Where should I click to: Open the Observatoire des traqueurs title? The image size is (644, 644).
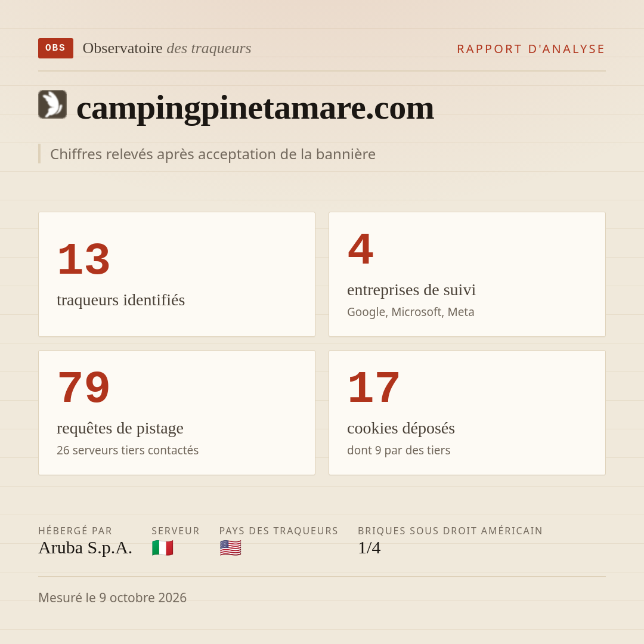[167, 48]
